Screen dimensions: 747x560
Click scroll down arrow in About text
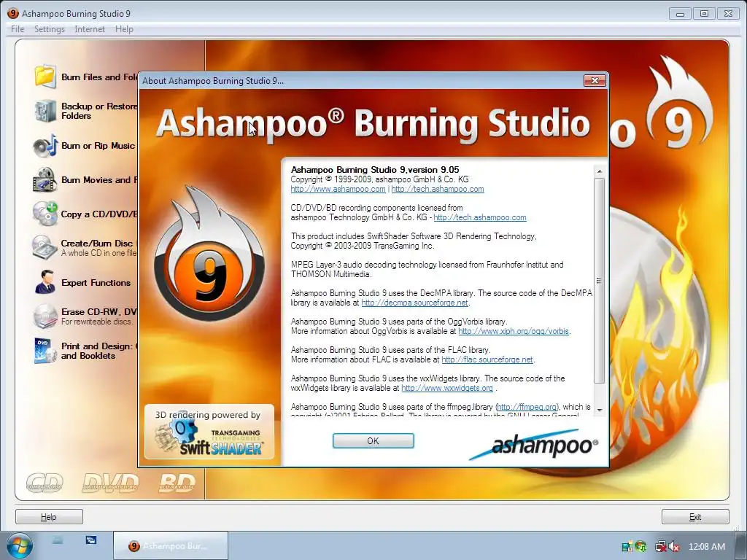pyautogui.click(x=600, y=410)
